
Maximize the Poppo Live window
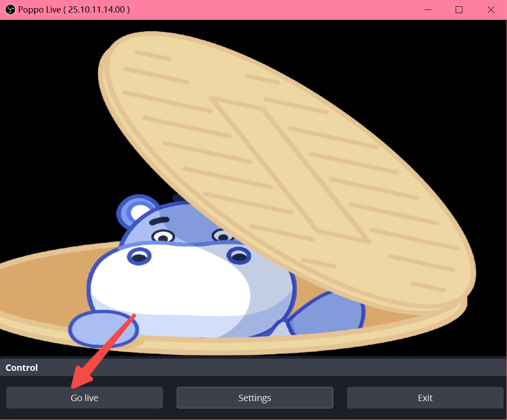tap(459, 10)
